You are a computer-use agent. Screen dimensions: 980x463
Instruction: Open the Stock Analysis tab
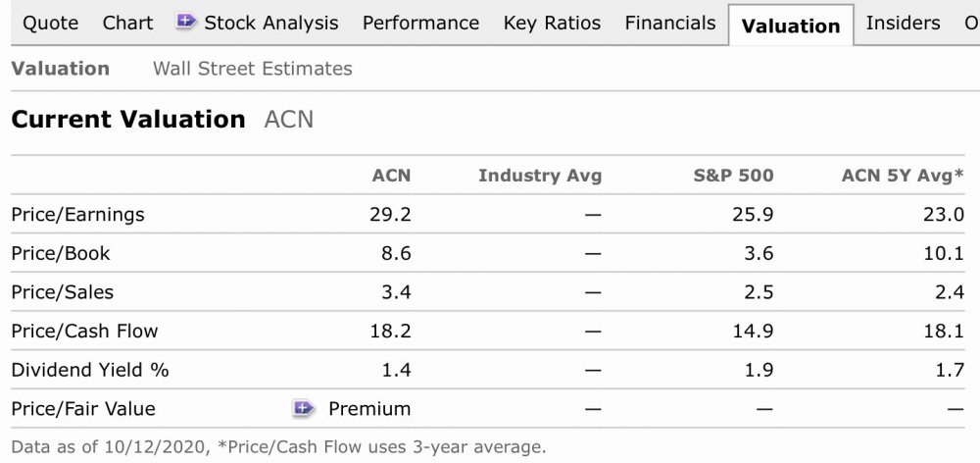pyautogui.click(x=270, y=23)
